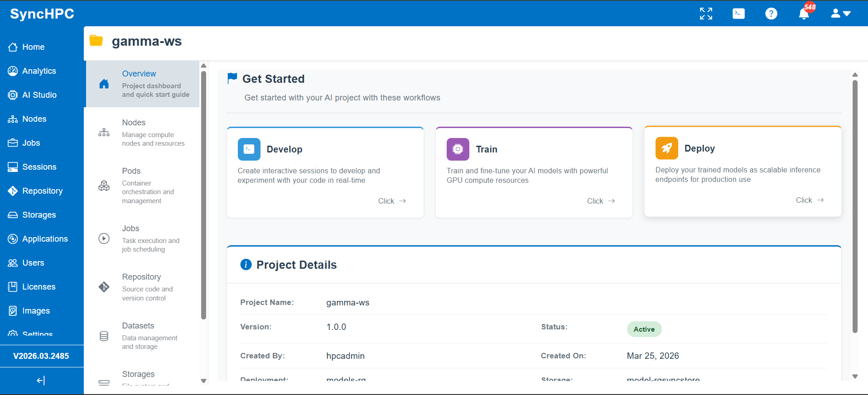Click the help question mark icon
This screenshot has width=868, height=395.
point(771,14)
